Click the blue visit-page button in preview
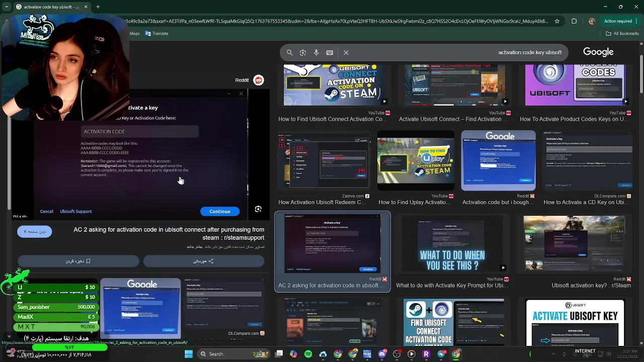Viewport: 644px width, 362px height. [x=34, y=231]
